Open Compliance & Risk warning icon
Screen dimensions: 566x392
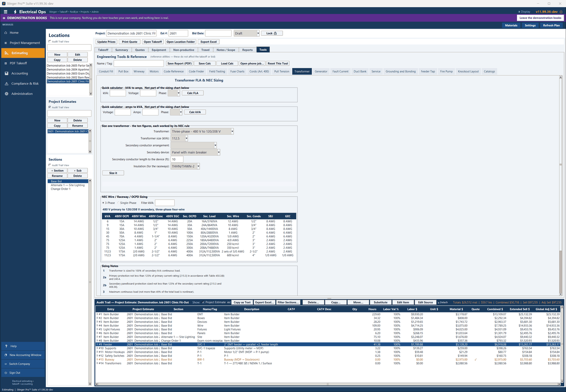pos(6,84)
